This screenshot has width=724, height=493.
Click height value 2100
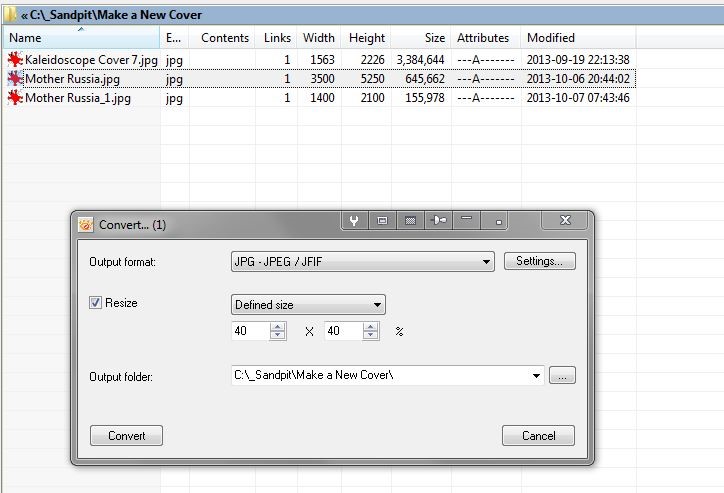click(373, 98)
